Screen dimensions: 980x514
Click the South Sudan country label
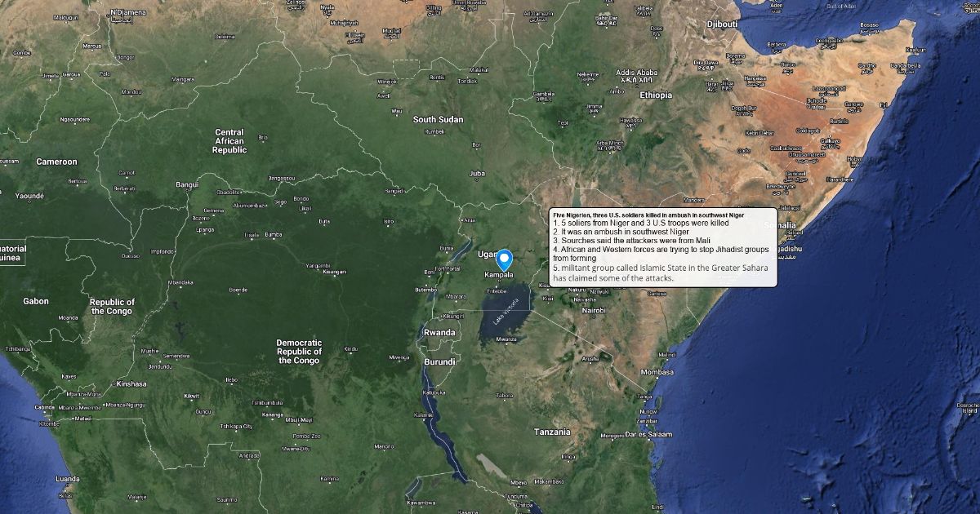[438, 120]
